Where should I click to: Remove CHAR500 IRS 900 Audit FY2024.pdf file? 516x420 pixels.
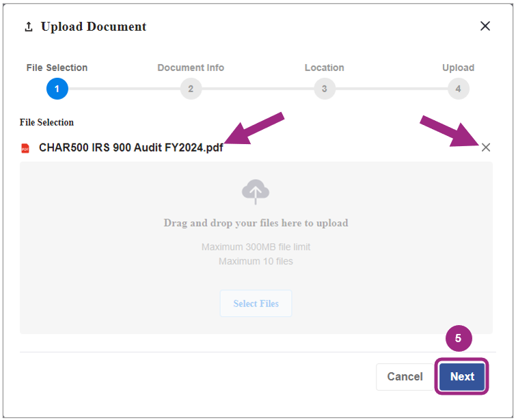click(x=486, y=148)
